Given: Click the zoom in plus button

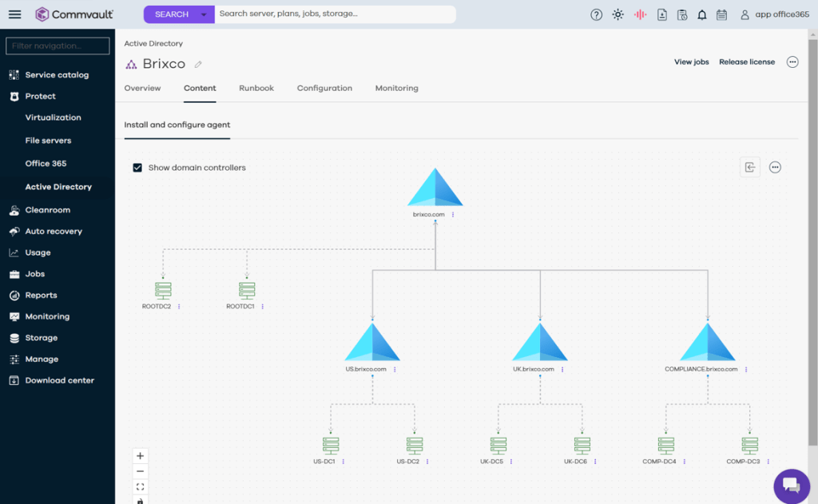Looking at the screenshot, I should 141,456.
